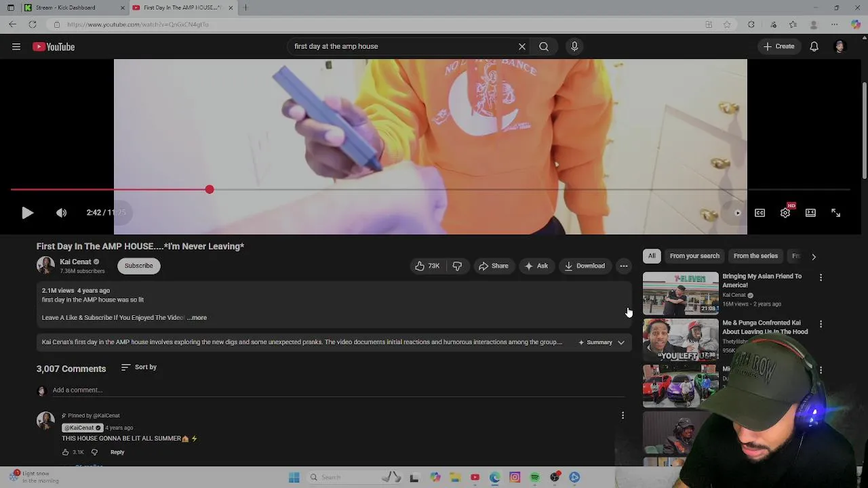Open options menu on the pinned comment
Screen dimensions: 868x488
click(x=623, y=415)
